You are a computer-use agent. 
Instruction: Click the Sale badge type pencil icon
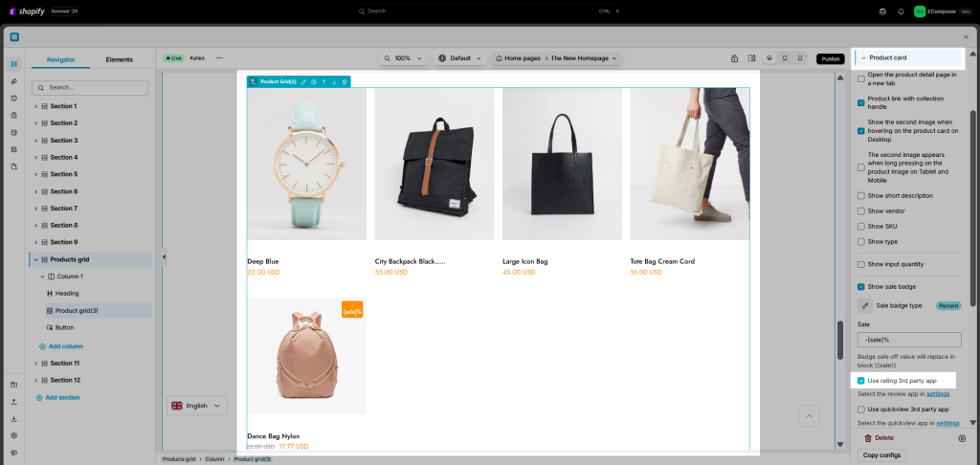865,305
